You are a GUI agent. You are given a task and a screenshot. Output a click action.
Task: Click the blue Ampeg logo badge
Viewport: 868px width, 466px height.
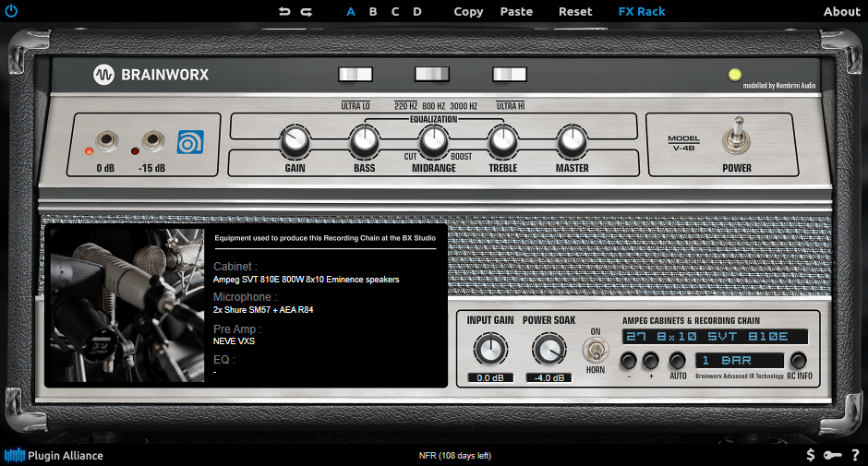click(x=190, y=142)
